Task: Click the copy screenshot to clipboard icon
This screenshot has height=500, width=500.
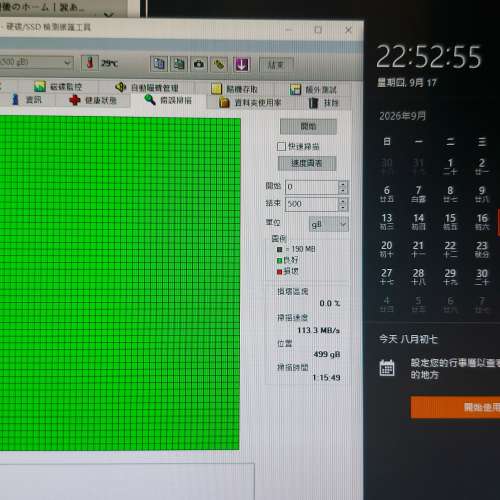Action: point(179,64)
